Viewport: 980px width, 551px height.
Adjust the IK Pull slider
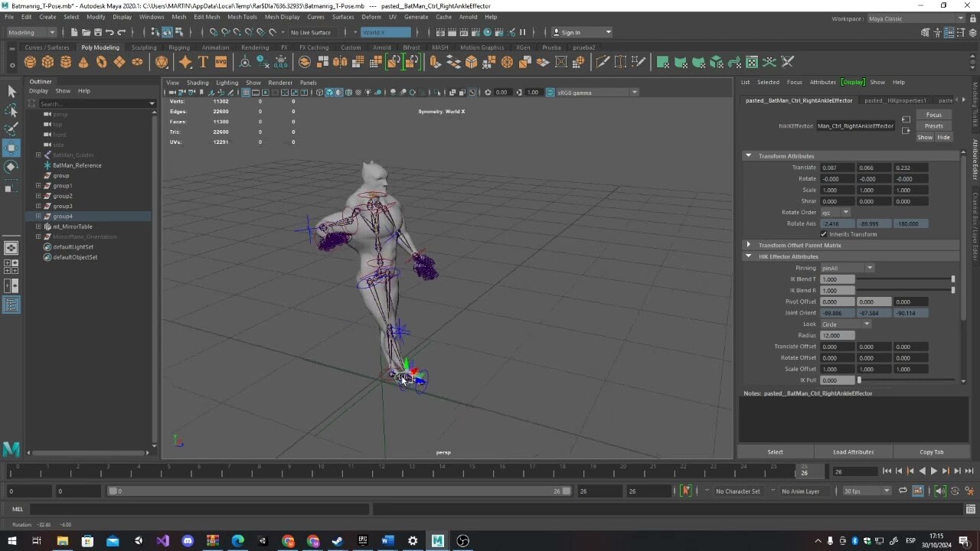tap(906, 380)
